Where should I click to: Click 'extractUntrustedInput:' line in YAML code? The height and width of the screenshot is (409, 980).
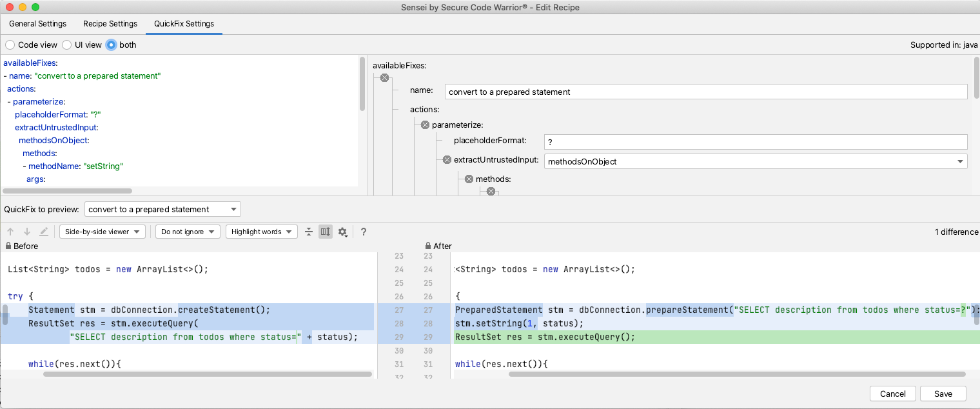[57, 127]
